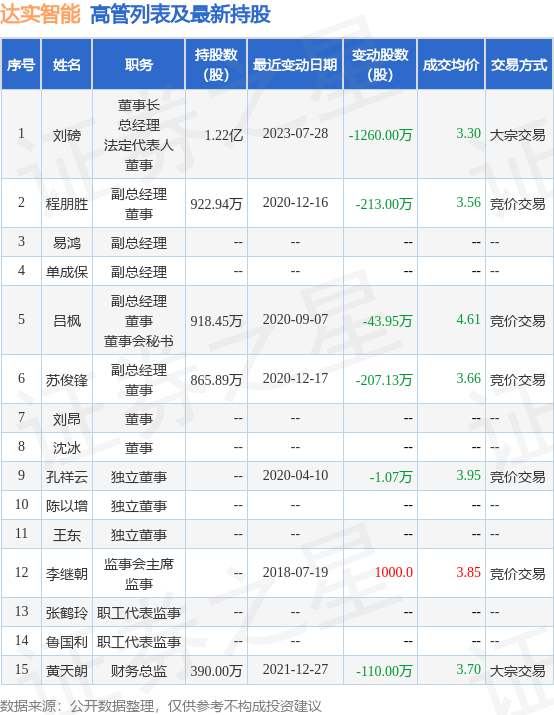Click the date 2020-12-16
The image size is (554, 715).
pyautogui.click(x=295, y=202)
